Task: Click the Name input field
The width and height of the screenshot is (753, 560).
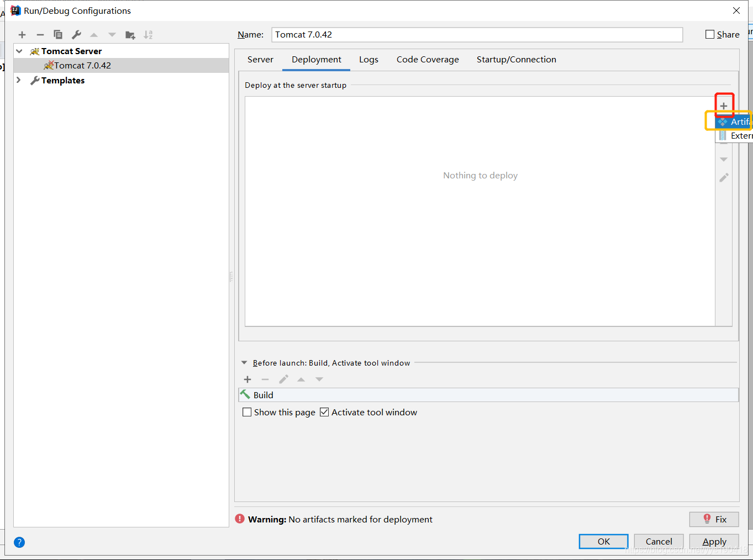Action: 477,35
